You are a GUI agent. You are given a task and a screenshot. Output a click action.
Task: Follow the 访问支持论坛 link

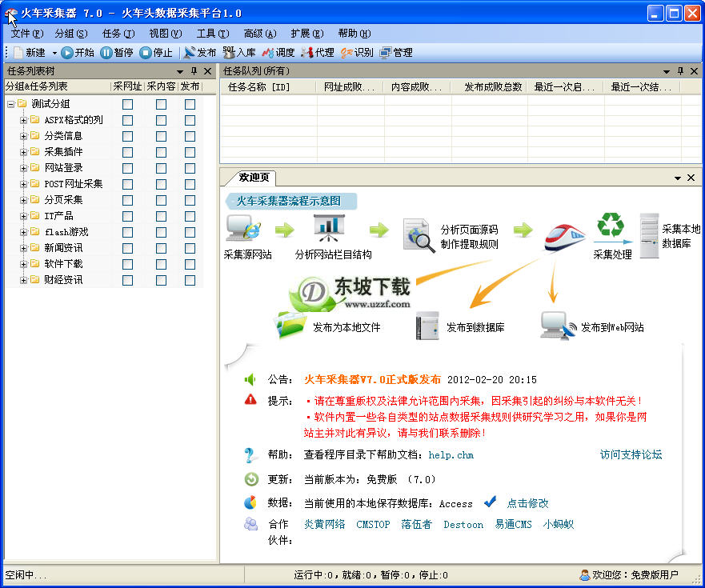[631, 454]
